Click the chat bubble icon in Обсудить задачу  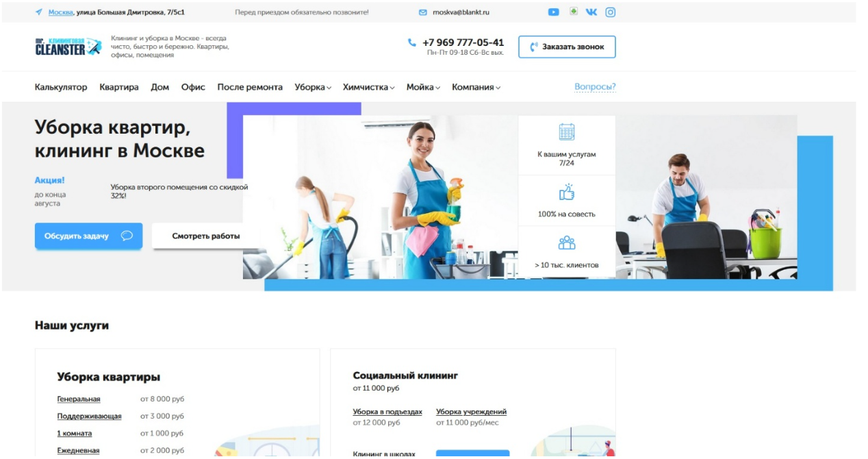click(x=127, y=236)
